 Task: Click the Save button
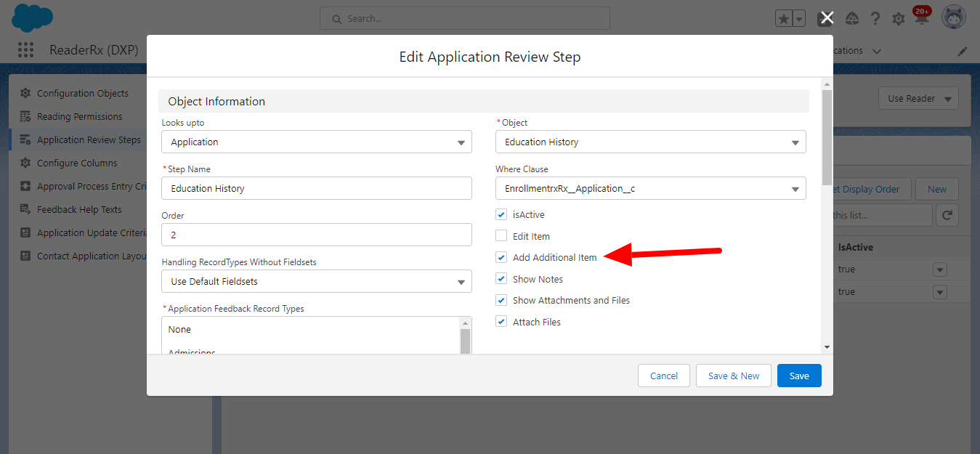click(x=798, y=376)
